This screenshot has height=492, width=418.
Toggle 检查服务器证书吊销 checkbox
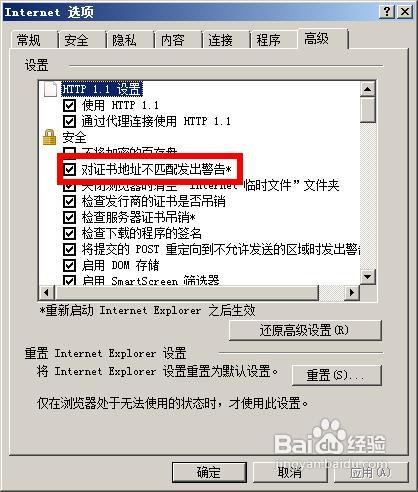point(69,218)
